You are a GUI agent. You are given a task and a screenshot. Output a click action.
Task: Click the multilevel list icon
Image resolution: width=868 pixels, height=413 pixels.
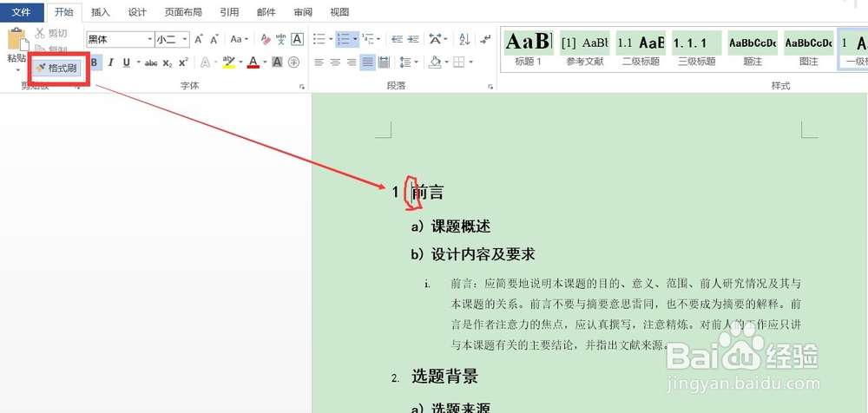point(367,39)
